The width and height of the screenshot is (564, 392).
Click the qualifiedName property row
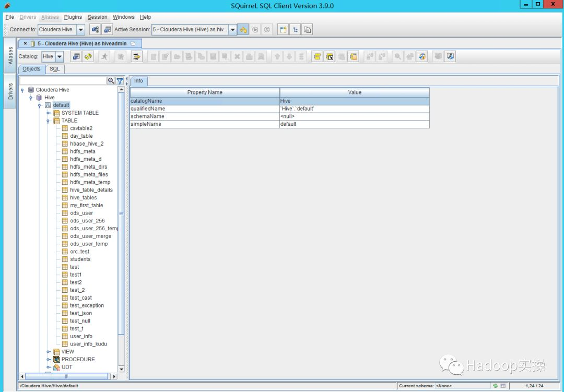279,109
